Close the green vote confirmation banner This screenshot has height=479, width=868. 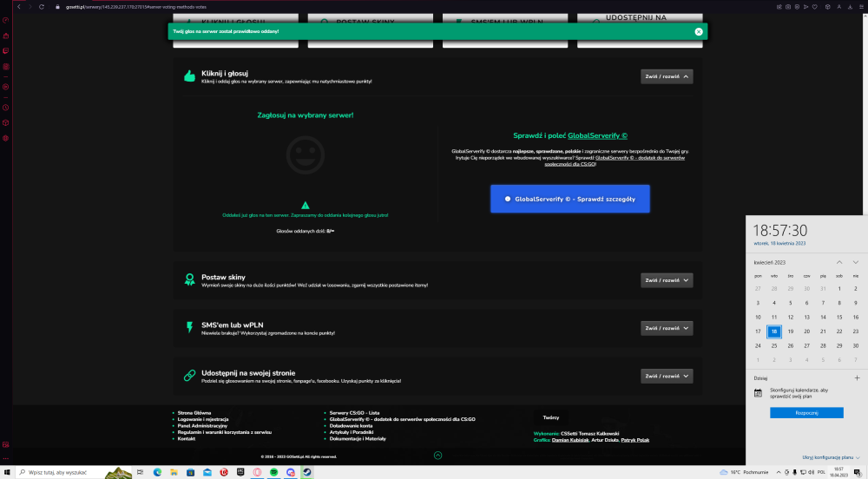[x=699, y=31]
